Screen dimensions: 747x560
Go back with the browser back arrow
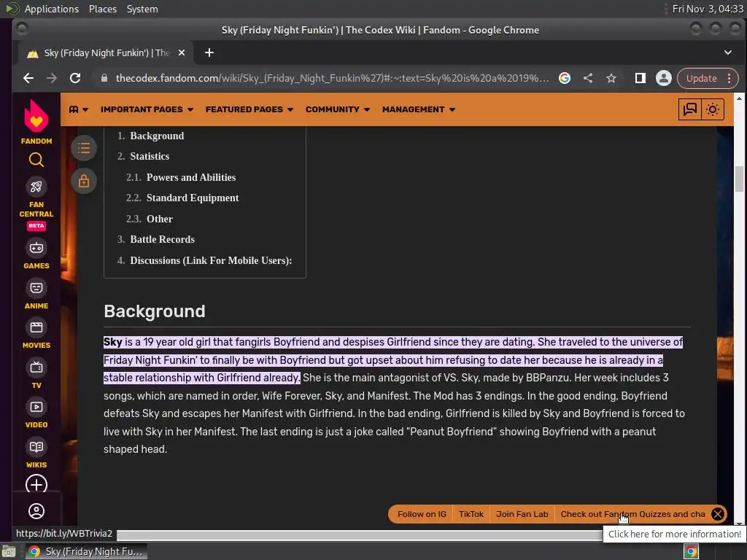[28, 78]
